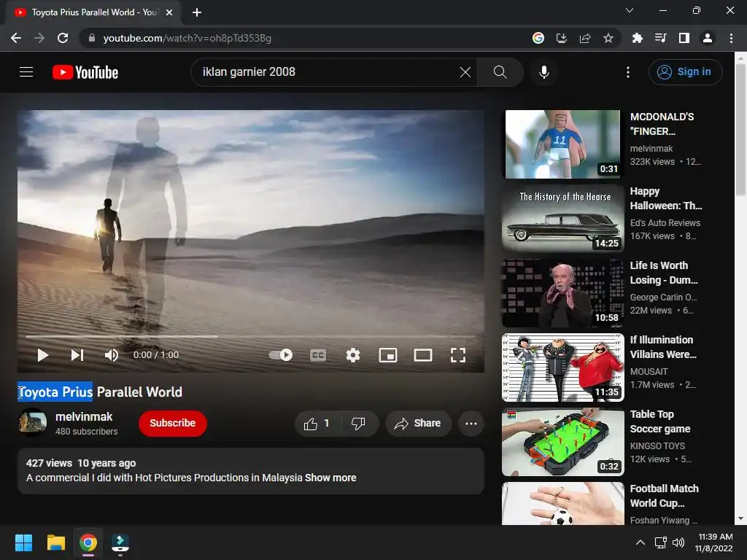This screenshot has height=560, width=747.
Task: Click the magnifying glass search button
Action: click(500, 72)
